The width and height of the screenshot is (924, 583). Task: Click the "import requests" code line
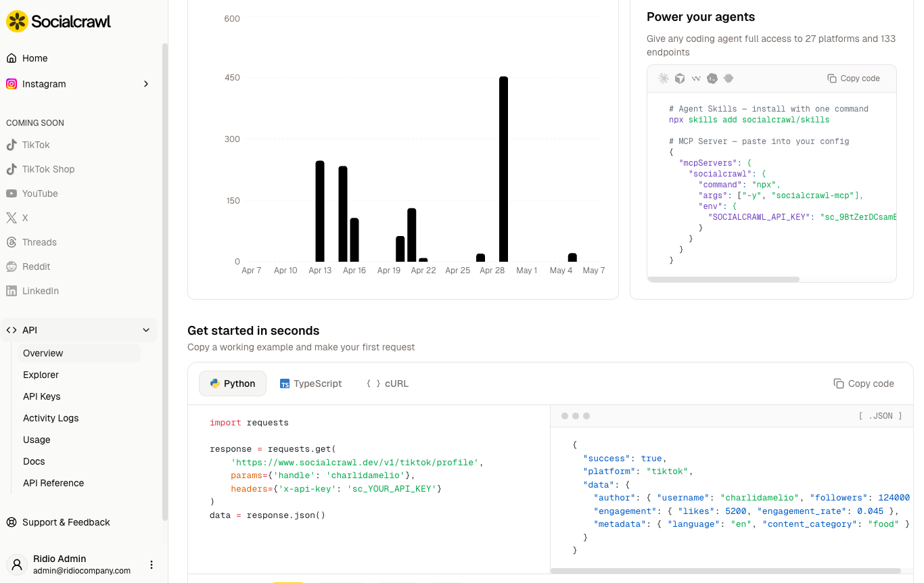coord(249,423)
